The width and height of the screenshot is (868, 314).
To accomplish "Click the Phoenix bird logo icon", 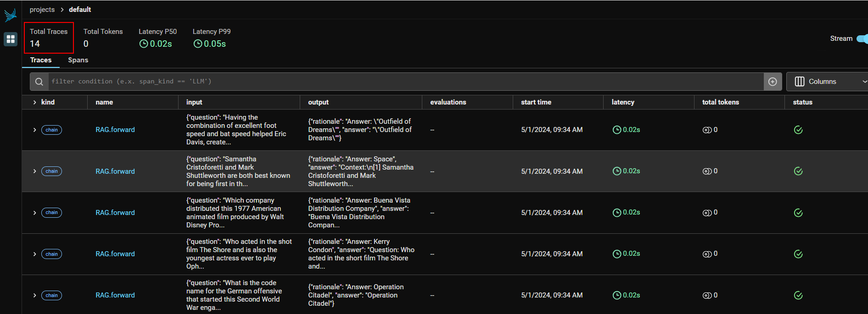I will tap(10, 15).
